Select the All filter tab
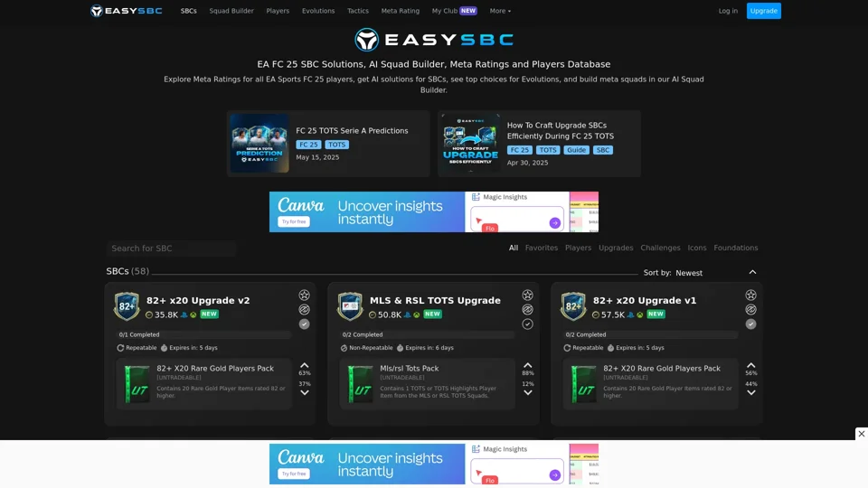 (x=514, y=248)
